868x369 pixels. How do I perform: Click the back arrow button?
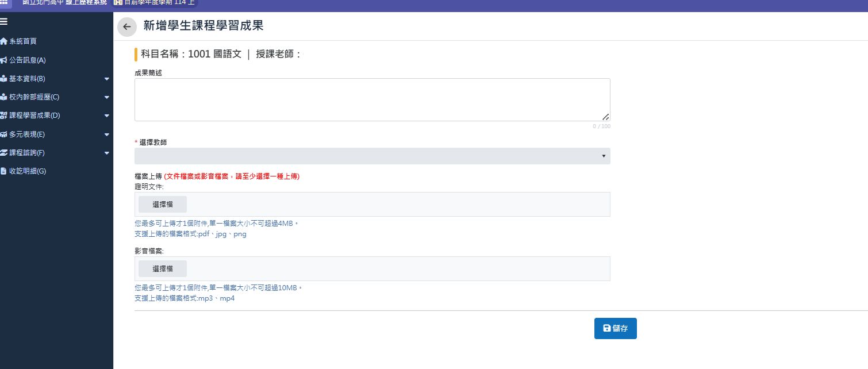pyautogui.click(x=127, y=27)
